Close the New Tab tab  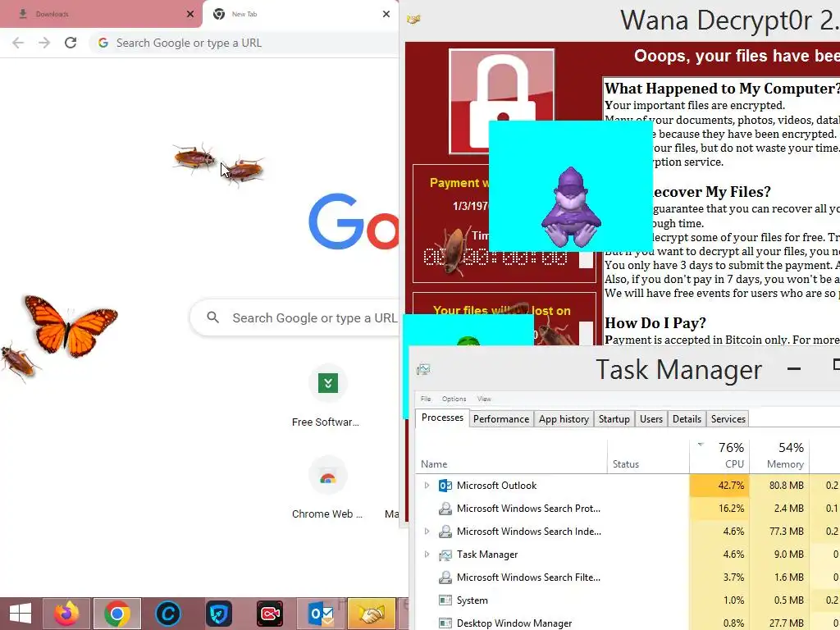[x=386, y=14]
